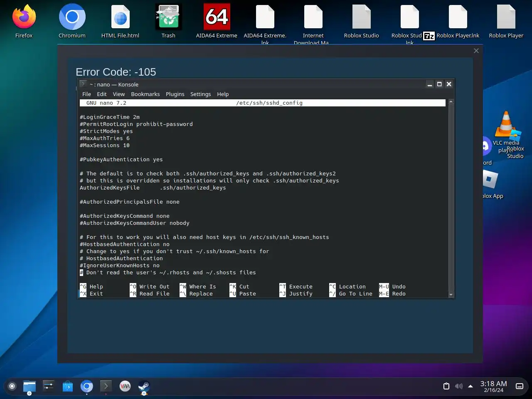Screen dimensions: 532x399
Task: Click the Konsole vertical scrollbar track
Action: point(451,198)
